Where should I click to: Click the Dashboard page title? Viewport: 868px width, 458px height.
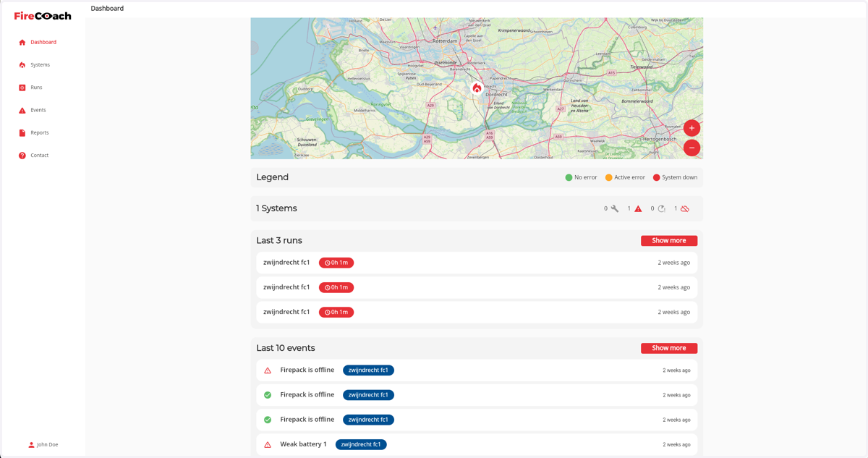pos(107,9)
